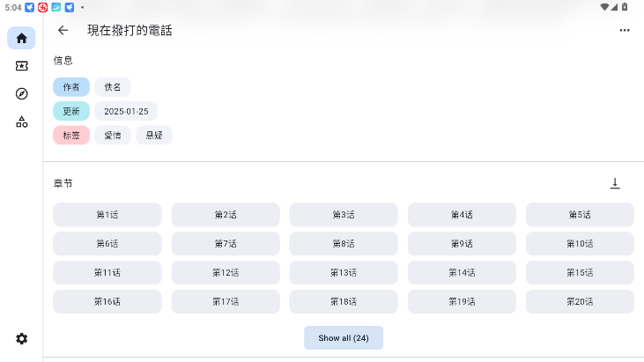Tap the battery icon in status bar
Image resolution: width=644 pixels, height=362 pixels.
(x=625, y=7)
